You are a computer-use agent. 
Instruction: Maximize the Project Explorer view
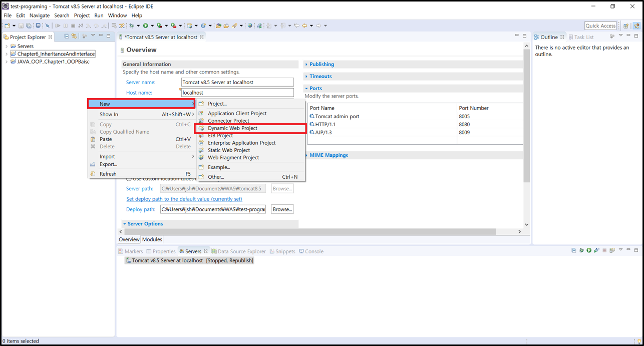108,36
